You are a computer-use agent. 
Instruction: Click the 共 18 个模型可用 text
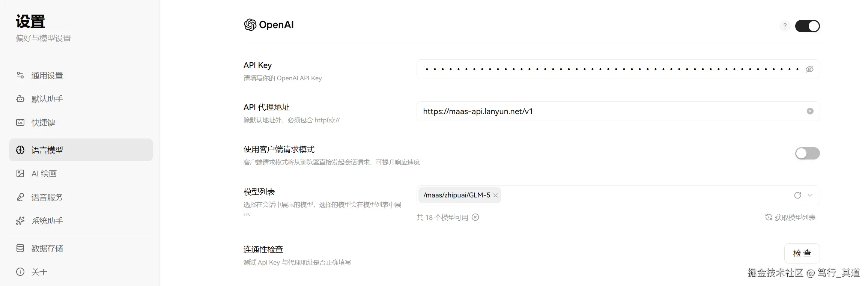[x=442, y=218]
